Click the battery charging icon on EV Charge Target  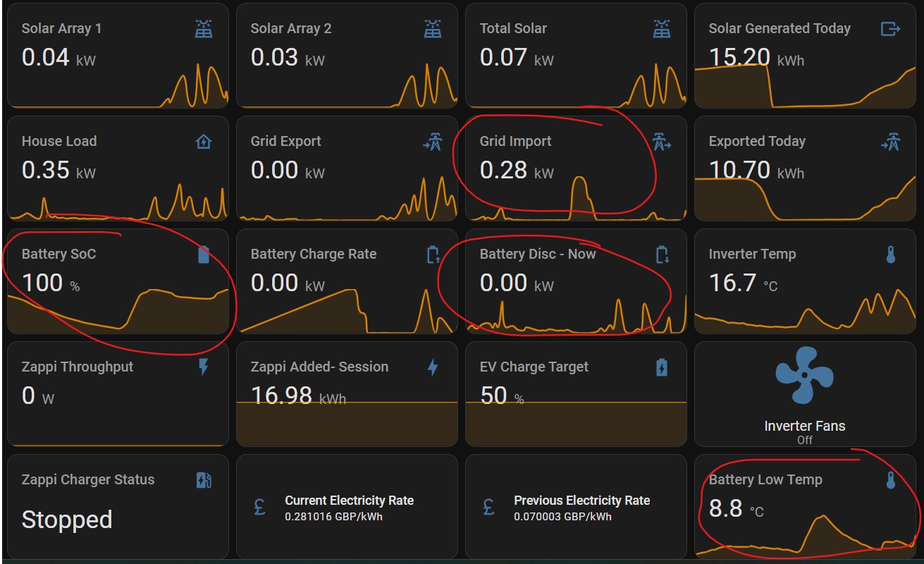pyautogui.click(x=661, y=367)
